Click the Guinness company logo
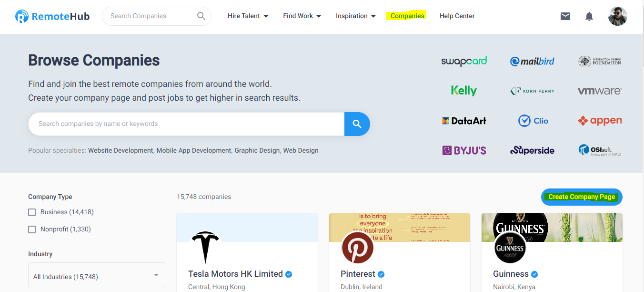Viewport: 644px width, 292px height. coord(510,247)
